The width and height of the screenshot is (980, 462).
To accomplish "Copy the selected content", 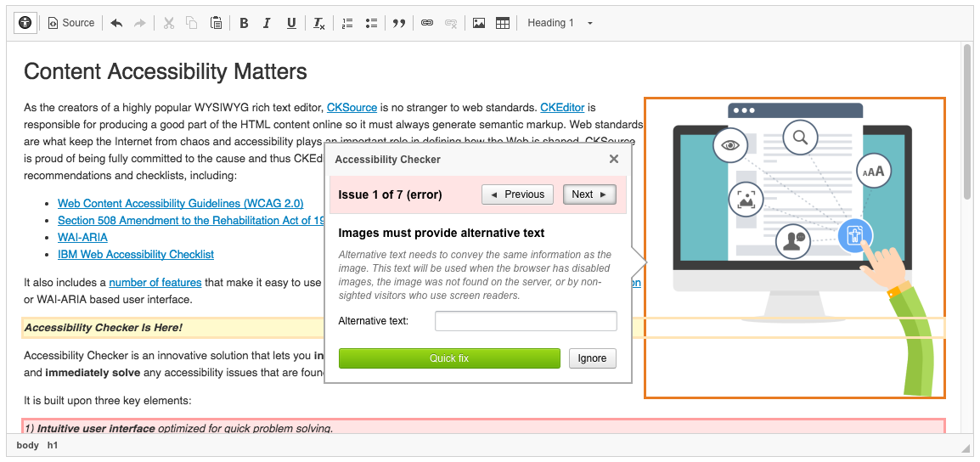I will coord(192,23).
